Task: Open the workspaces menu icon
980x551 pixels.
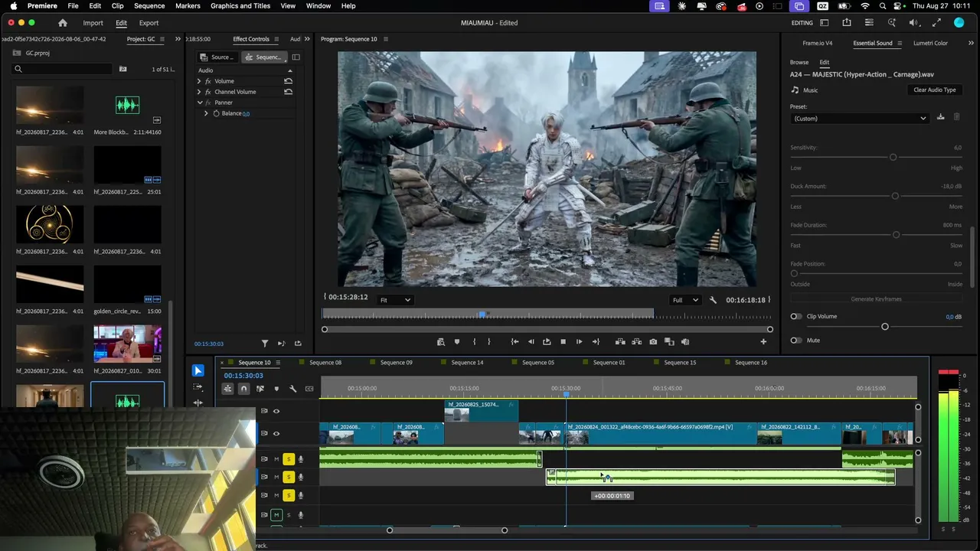Action: [826, 23]
